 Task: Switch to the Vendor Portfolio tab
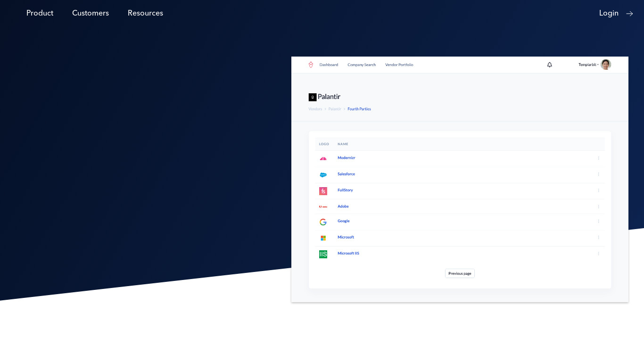399,65
